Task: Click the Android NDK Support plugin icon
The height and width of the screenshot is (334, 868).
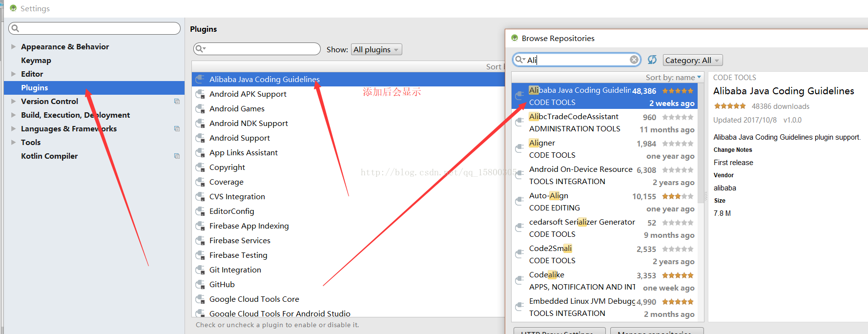Action: [200, 123]
